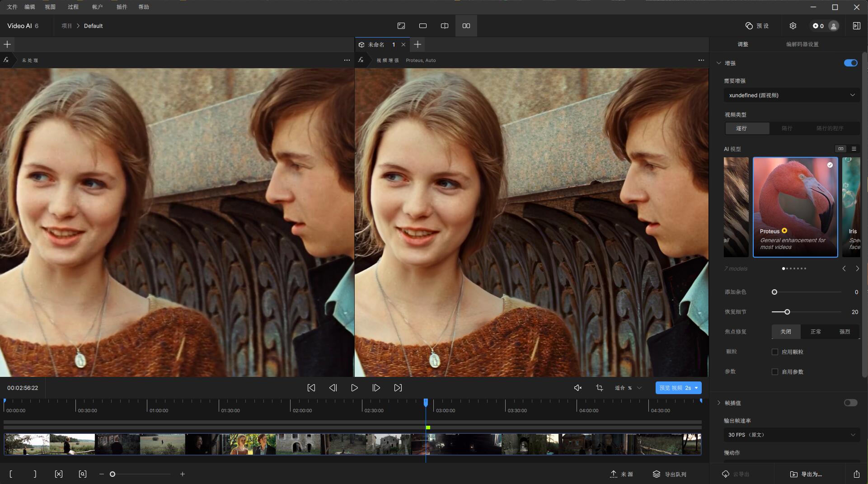Play the video preview

(x=355, y=388)
